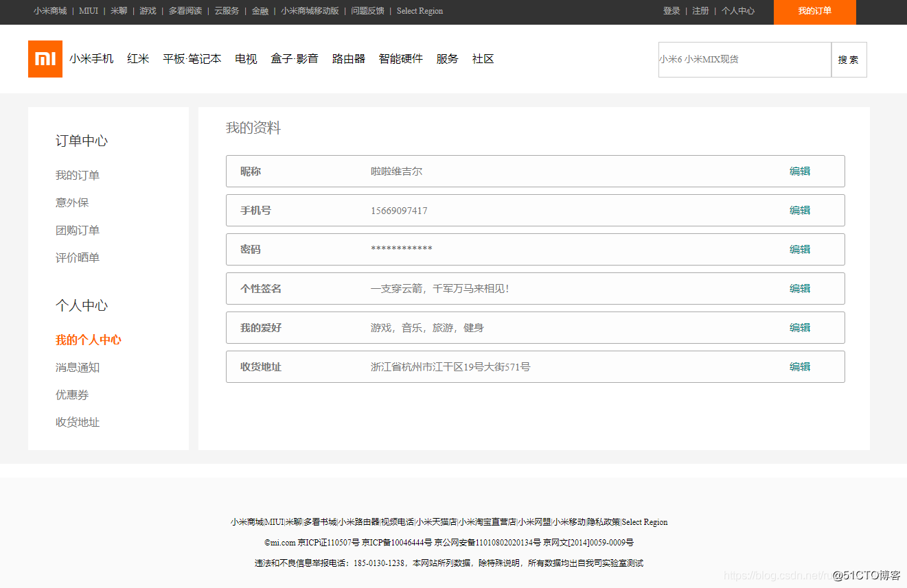Select 意外保 in sidebar
The width and height of the screenshot is (907, 588).
[x=72, y=203]
